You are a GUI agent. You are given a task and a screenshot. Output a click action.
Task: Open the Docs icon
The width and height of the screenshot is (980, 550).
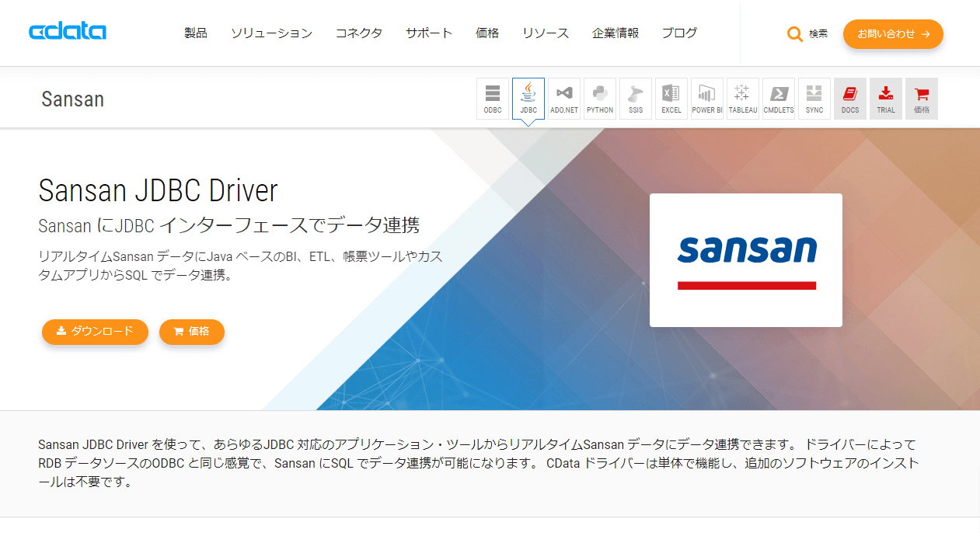(850, 99)
